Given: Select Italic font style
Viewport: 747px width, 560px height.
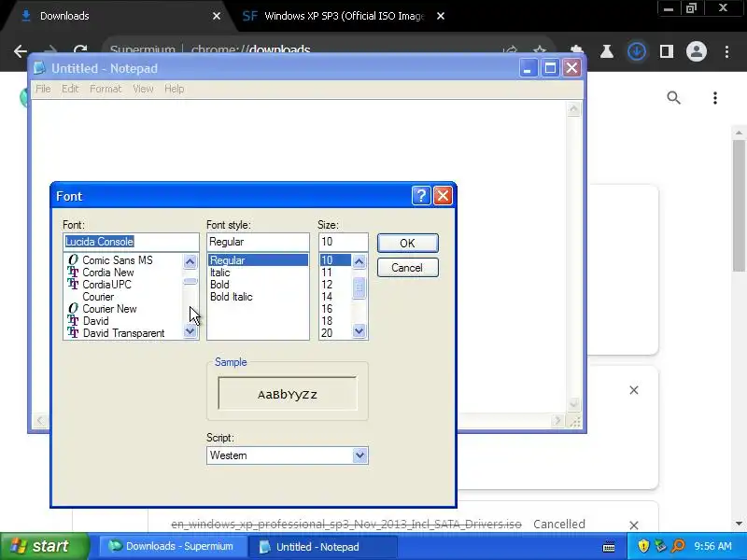Looking at the screenshot, I should point(220,273).
